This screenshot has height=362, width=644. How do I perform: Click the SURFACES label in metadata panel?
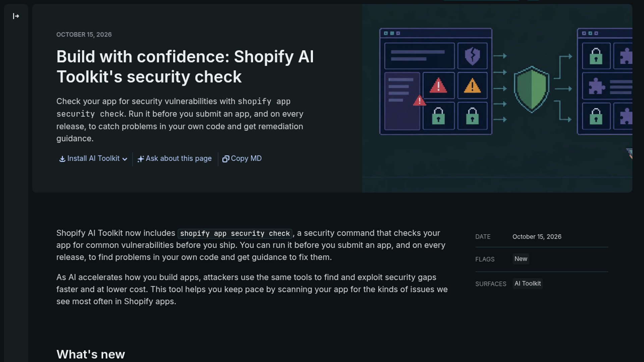point(491,284)
